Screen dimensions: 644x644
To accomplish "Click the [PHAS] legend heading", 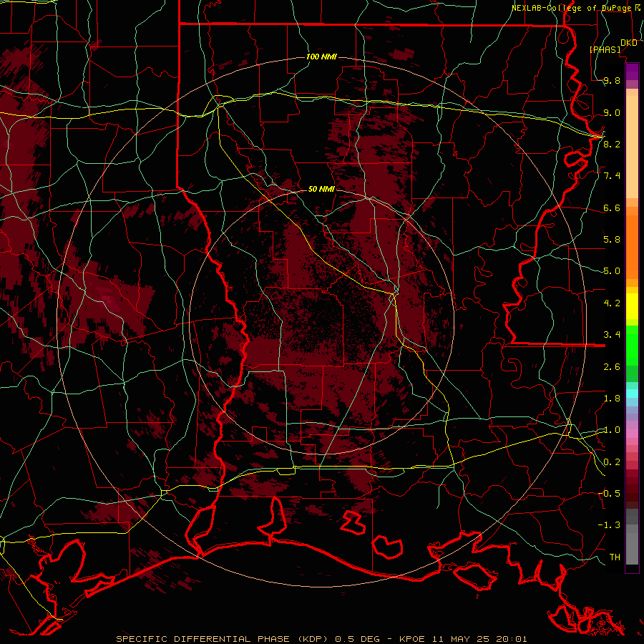I will coord(605,49).
